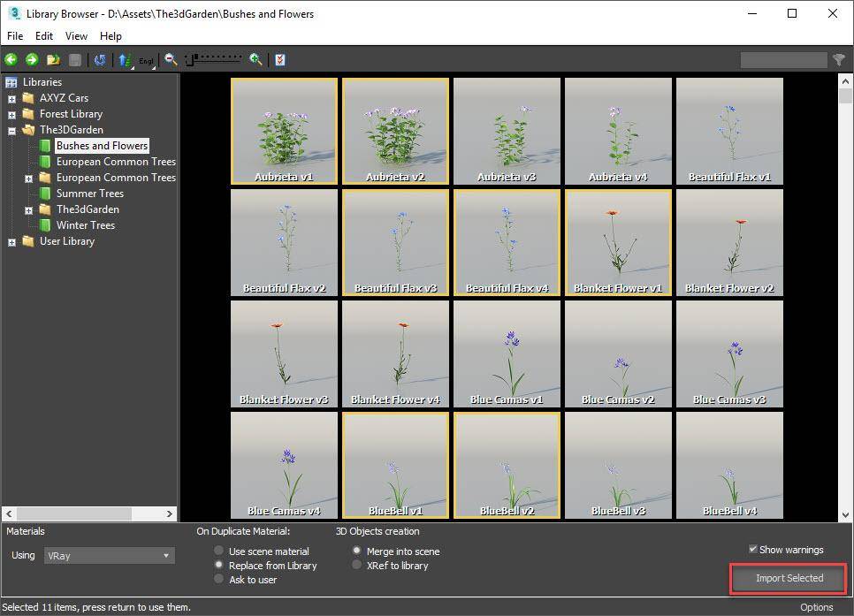Viewport: 854px width, 616px height.
Task: Open the View menu
Action: (76, 36)
